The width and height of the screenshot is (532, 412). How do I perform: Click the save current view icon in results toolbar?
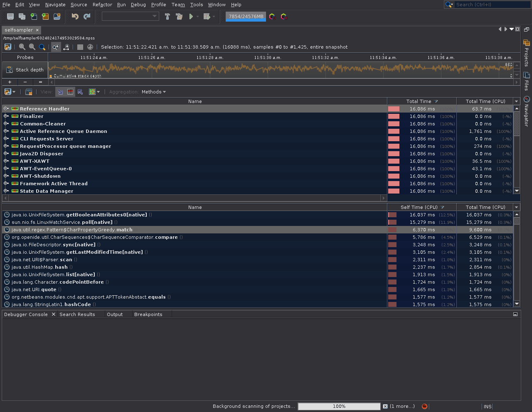point(28,92)
